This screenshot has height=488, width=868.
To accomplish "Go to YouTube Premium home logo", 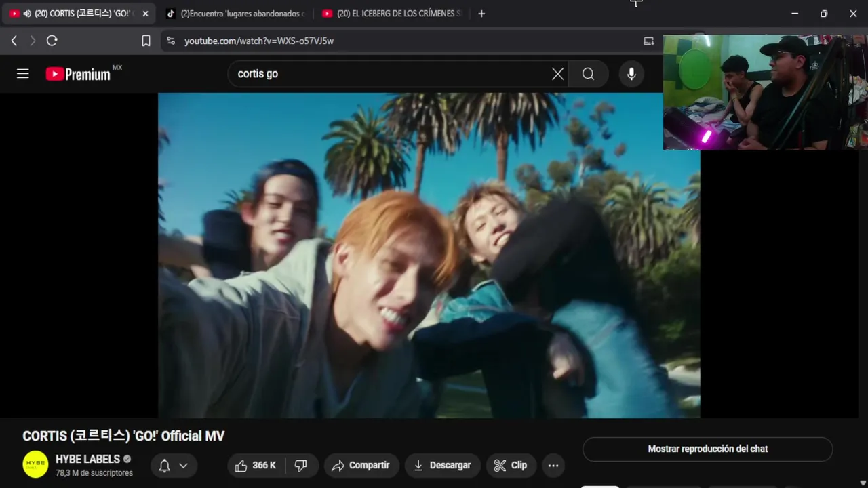I will click(78, 74).
